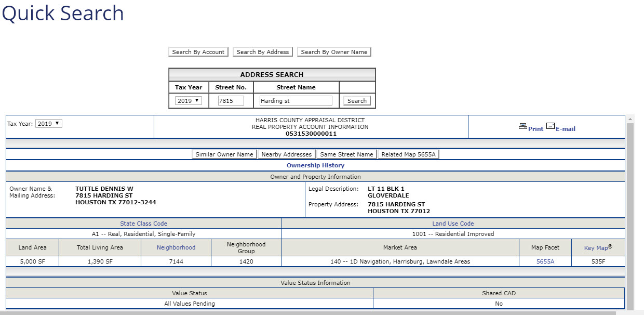Click the Street No. input field
Viewport: 644px width, 315px height.
pos(231,101)
